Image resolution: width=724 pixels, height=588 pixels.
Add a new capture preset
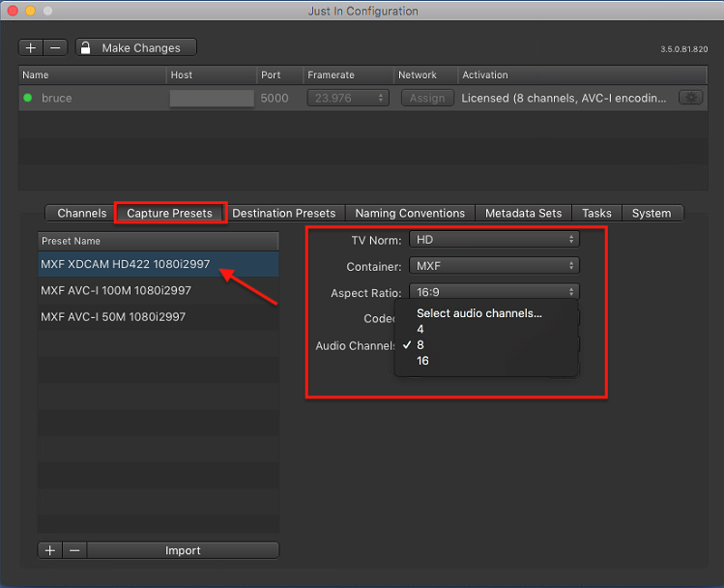tap(50, 550)
